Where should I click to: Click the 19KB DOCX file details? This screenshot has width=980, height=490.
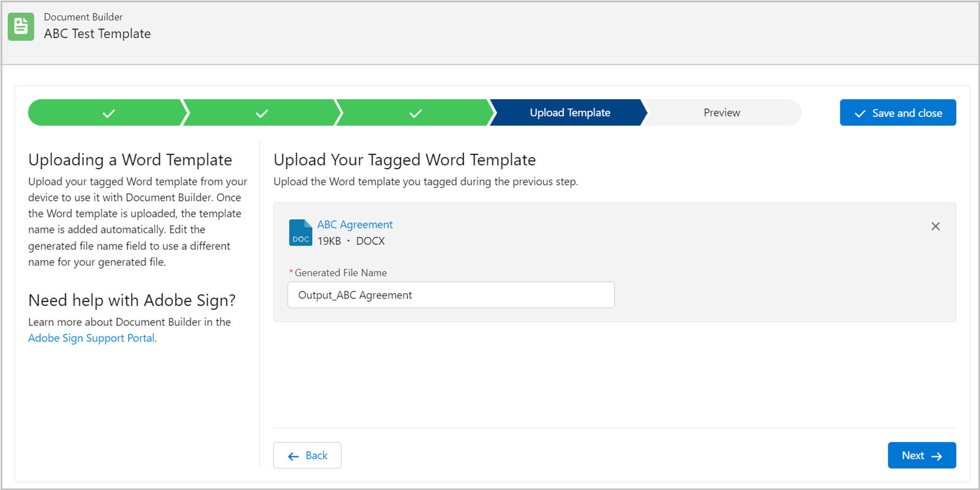tap(351, 241)
